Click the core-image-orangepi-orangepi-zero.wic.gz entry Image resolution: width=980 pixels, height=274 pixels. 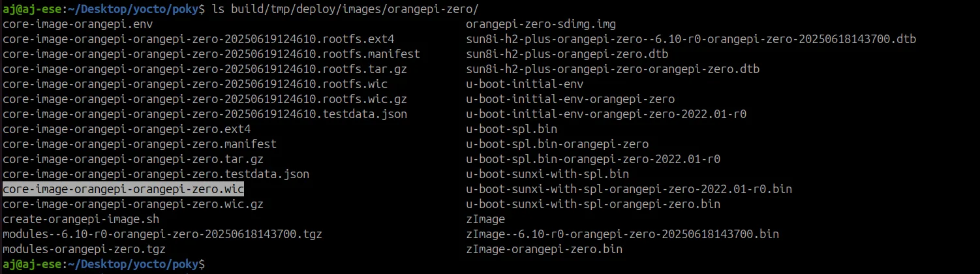(133, 204)
